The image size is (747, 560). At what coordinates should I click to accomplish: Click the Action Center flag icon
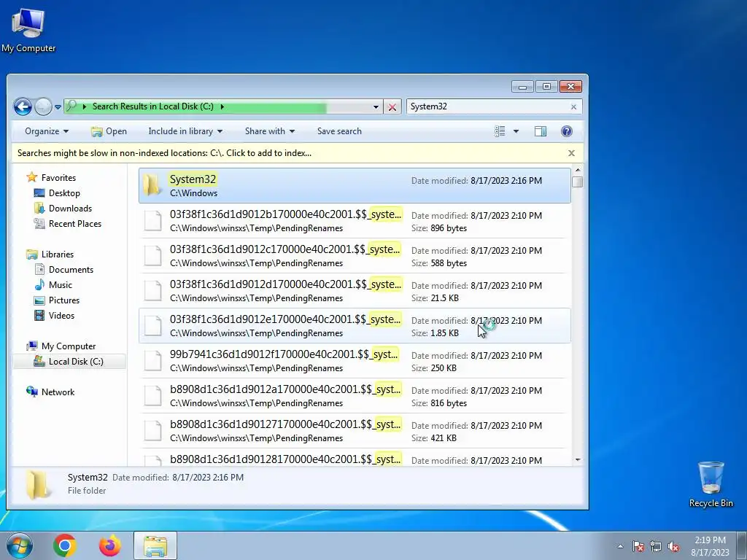638,547
